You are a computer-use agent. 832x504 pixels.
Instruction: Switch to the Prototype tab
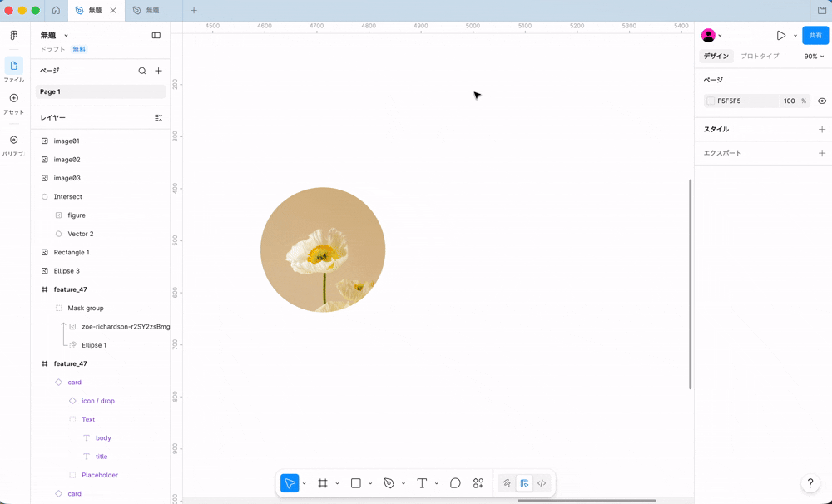tap(760, 57)
